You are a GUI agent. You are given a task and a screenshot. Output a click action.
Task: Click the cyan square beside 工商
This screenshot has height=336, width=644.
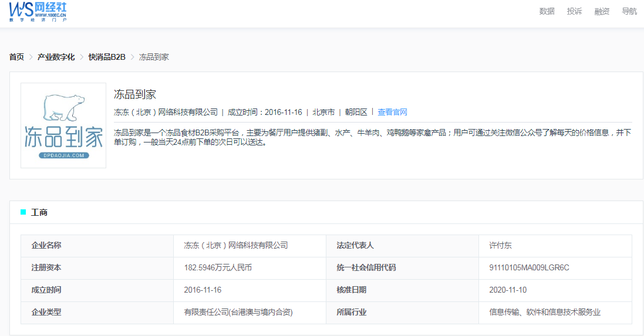tap(23, 212)
